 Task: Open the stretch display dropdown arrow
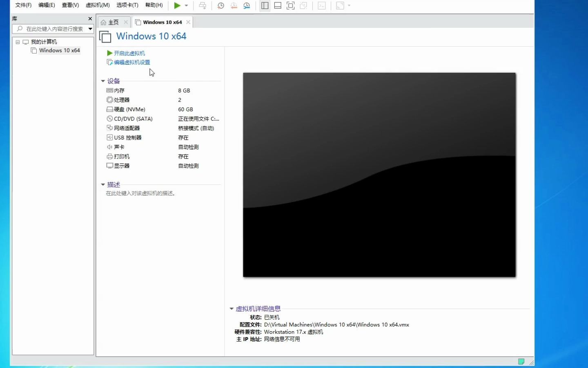pyautogui.click(x=349, y=6)
